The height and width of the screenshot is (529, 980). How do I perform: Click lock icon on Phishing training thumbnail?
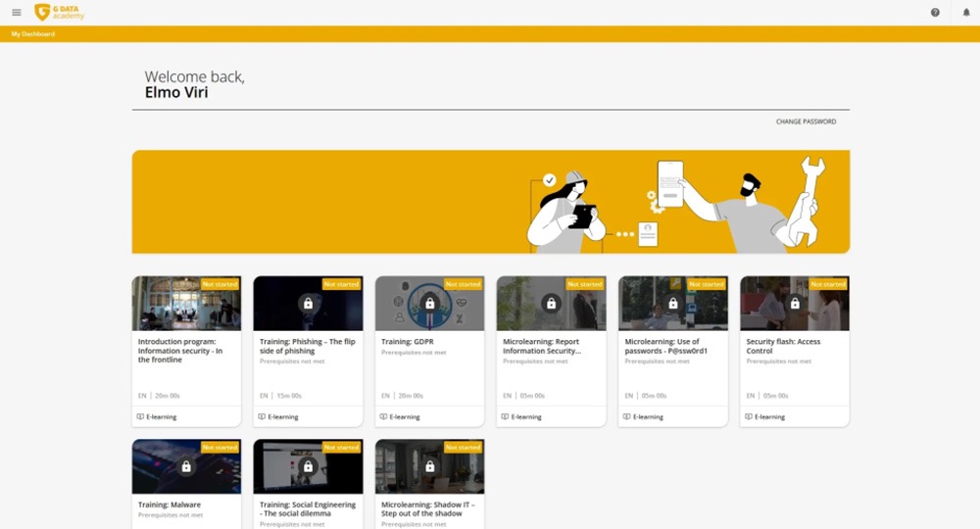point(308,304)
